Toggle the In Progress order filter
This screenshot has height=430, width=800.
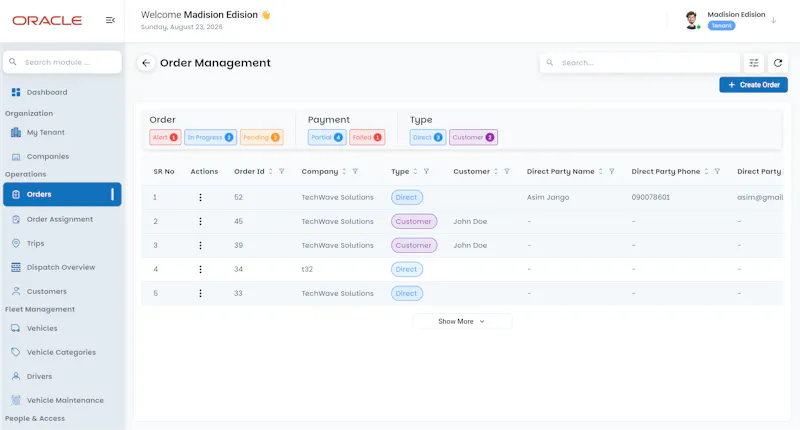click(210, 137)
